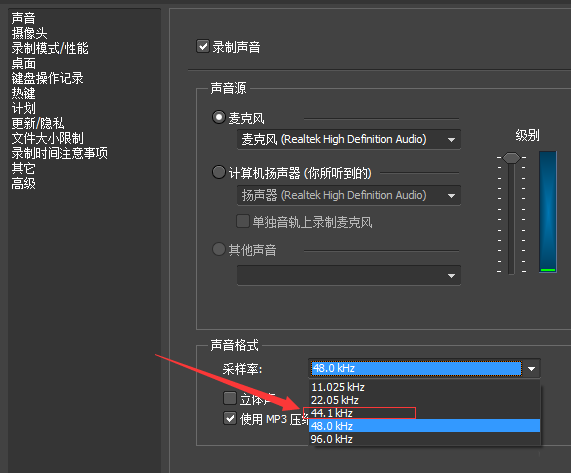Screen dimensions: 571x473
Task: Choose 11.025 kHz sample rate
Action: coord(425,387)
